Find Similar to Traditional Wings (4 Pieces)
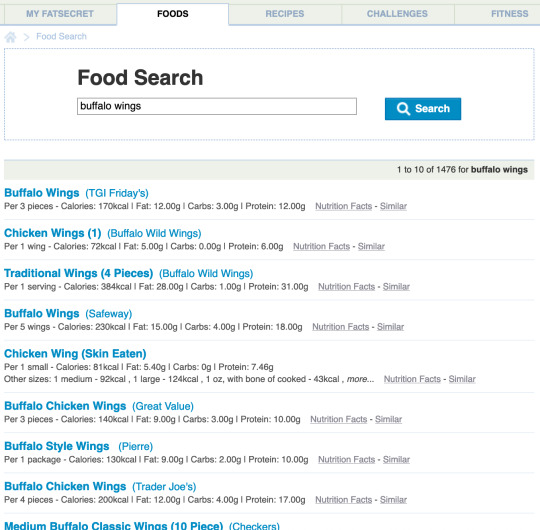Screen dimensions: 540x530 click(x=396, y=287)
